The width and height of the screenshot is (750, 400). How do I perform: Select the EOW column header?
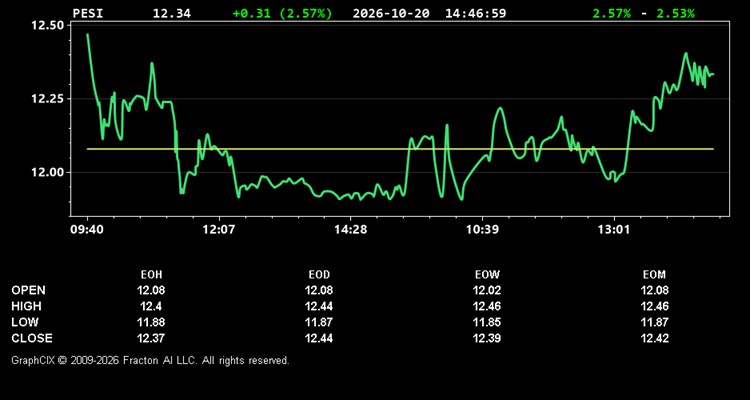487,275
